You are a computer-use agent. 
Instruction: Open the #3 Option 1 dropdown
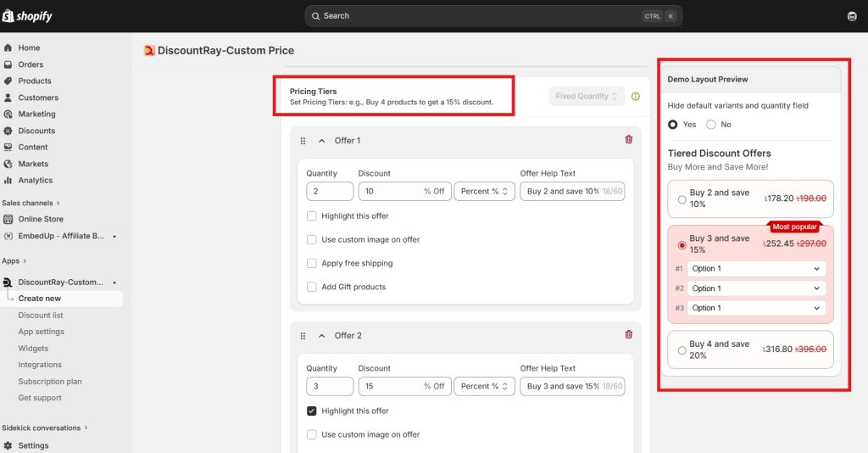pos(756,308)
